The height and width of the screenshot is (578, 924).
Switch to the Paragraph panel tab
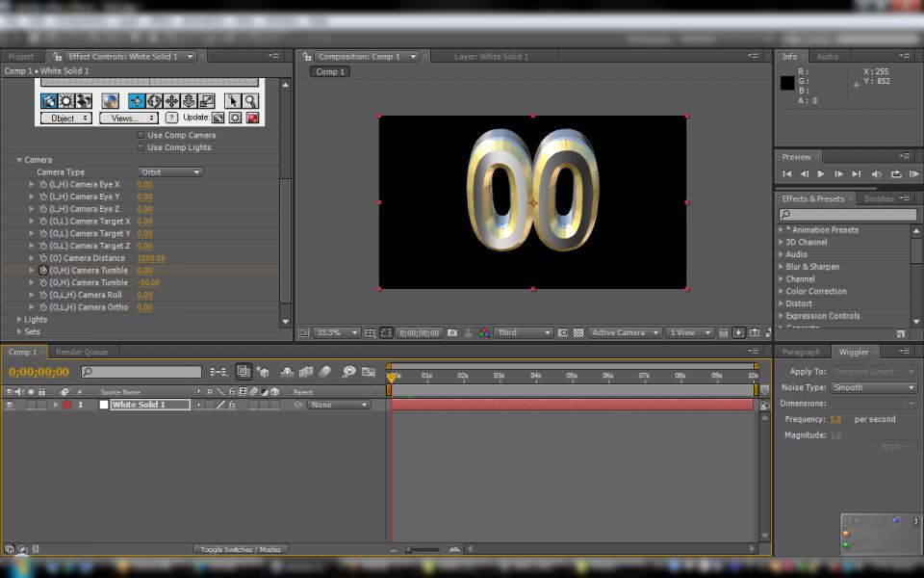tap(801, 352)
